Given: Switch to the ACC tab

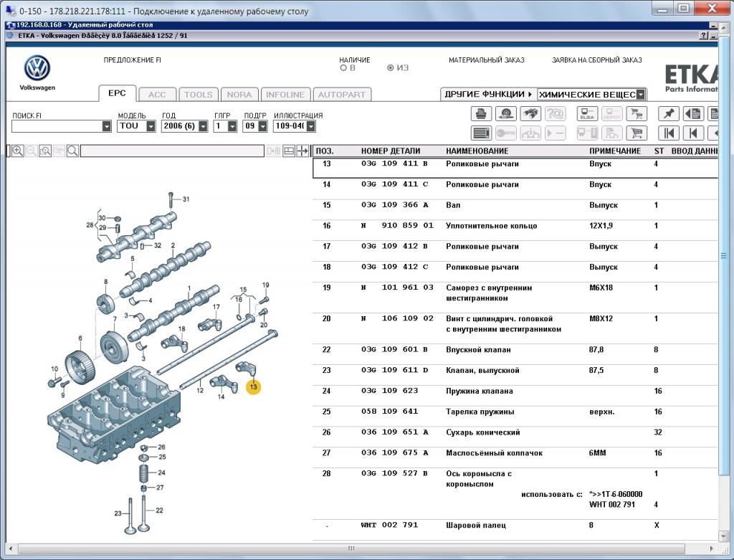Looking at the screenshot, I should 157,95.
